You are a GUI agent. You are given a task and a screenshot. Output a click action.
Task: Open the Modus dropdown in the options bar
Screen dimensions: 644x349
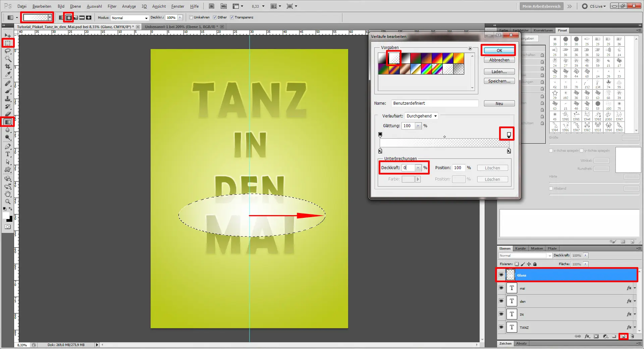click(x=129, y=18)
